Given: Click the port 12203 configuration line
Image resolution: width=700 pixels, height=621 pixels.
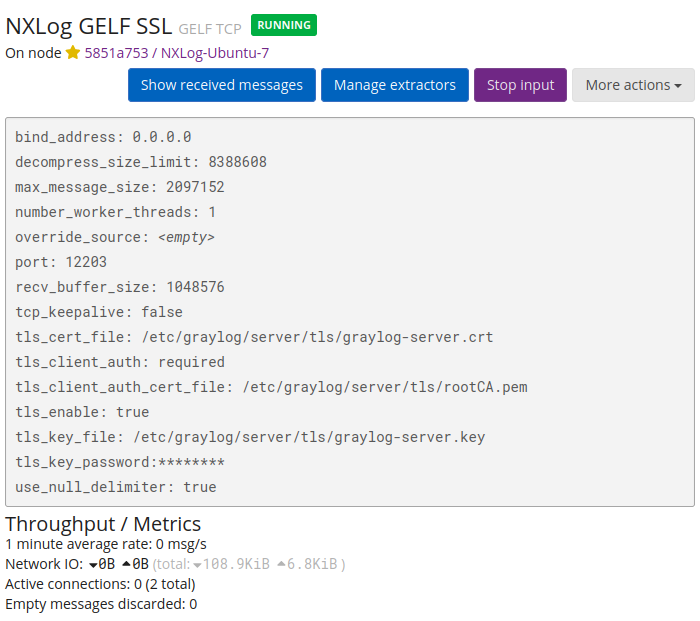Looking at the screenshot, I should pyautogui.click(x=61, y=262).
